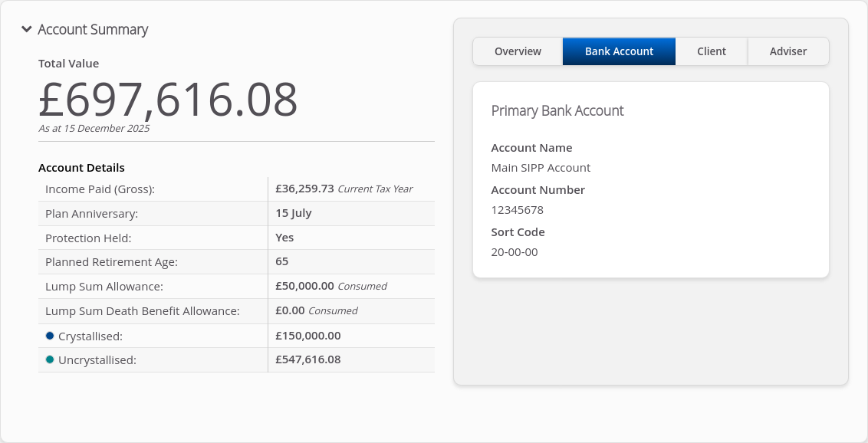Click the Sort Code field label
The image size is (868, 443).
(518, 231)
